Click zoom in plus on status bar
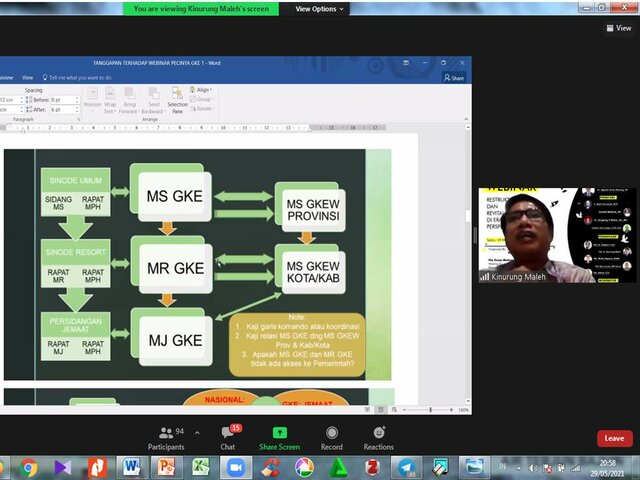Screen dimensions: 640x480 pyautogui.click(x=451, y=409)
